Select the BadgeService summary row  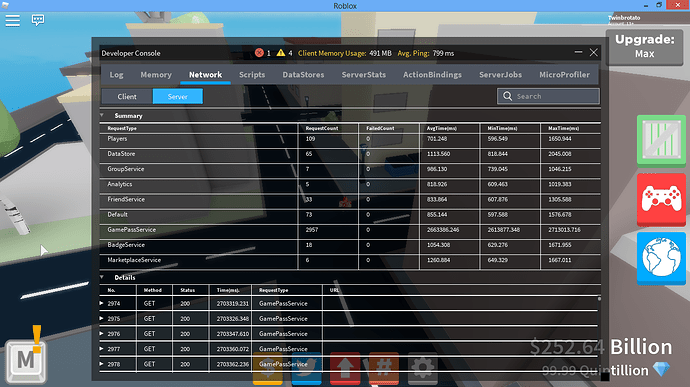pyautogui.click(x=350, y=245)
